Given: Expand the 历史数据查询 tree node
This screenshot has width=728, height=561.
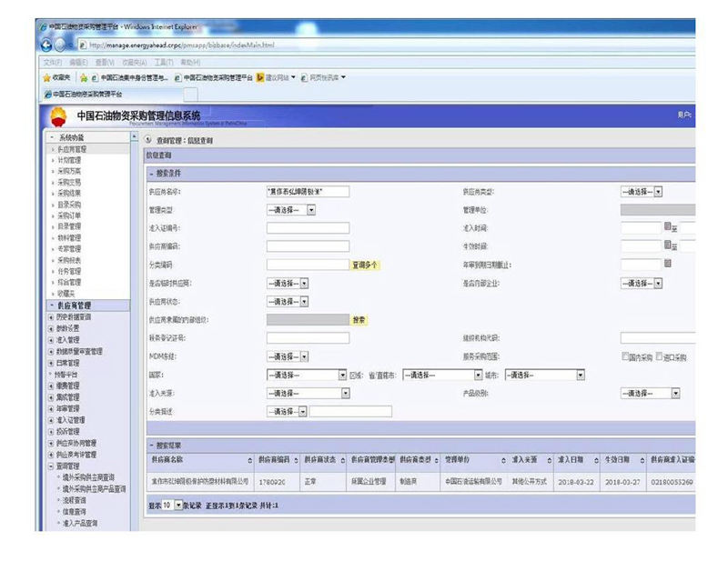Looking at the screenshot, I should click(x=51, y=317).
